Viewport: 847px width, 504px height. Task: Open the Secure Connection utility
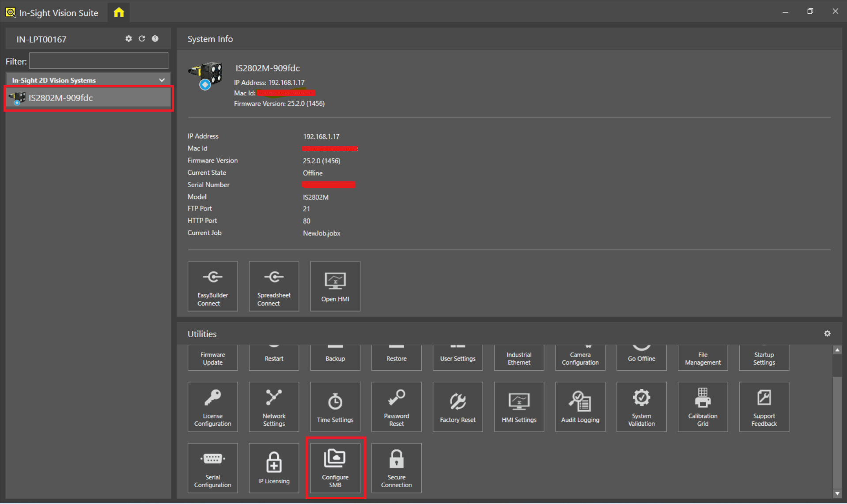point(396,468)
